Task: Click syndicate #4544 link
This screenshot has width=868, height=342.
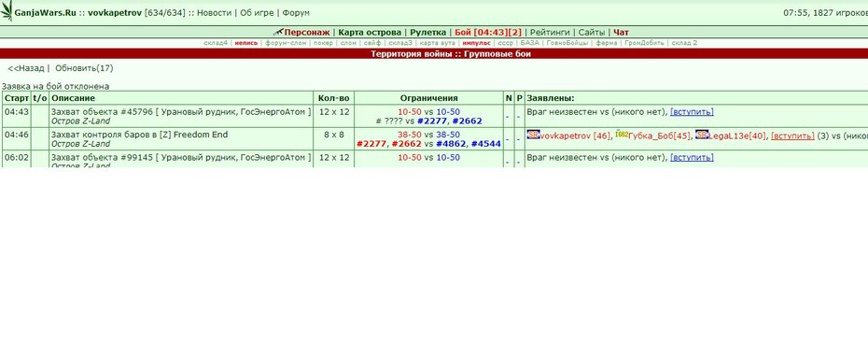Action: pos(486,144)
